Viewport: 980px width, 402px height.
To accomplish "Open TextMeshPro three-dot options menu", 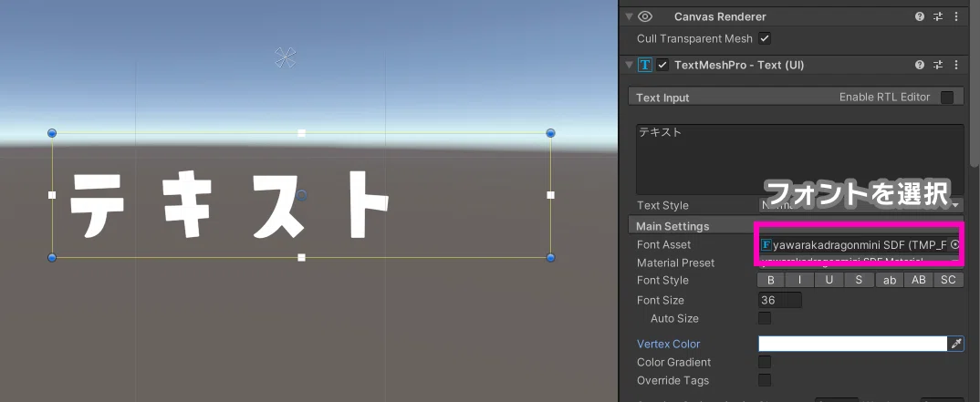I will 954,65.
